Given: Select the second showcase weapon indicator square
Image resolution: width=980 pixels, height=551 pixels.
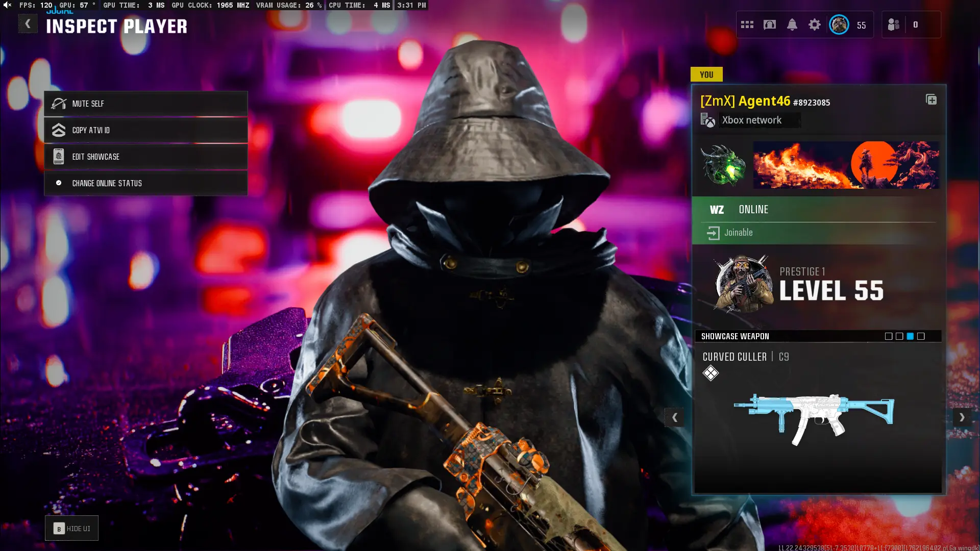Looking at the screenshot, I should pyautogui.click(x=899, y=336).
